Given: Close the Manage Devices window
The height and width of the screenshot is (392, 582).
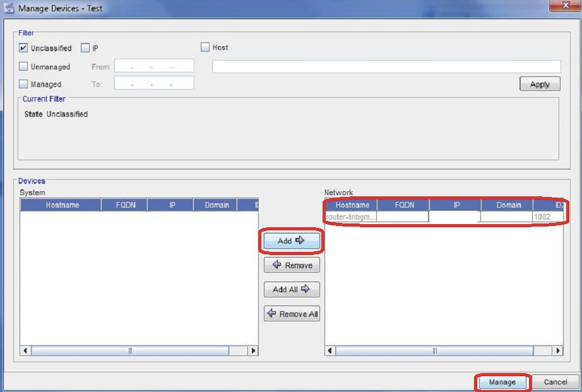Looking at the screenshot, I should [566, 5].
